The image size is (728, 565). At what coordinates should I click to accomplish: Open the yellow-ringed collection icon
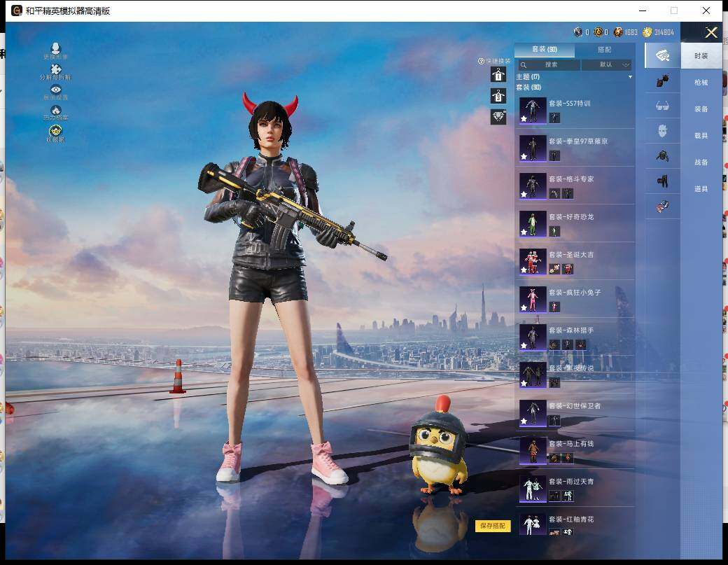[56, 130]
